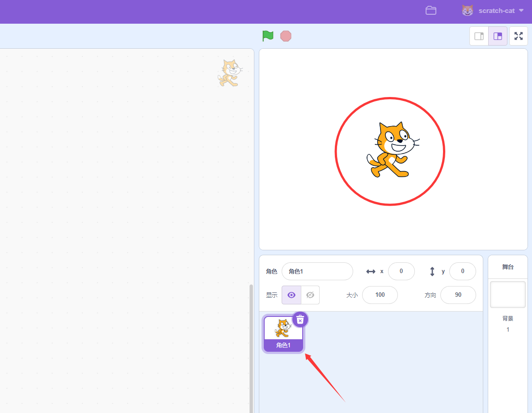Select the large stage layout icon
The image size is (532, 413).
pyautogui.click(x=498, y=36)
